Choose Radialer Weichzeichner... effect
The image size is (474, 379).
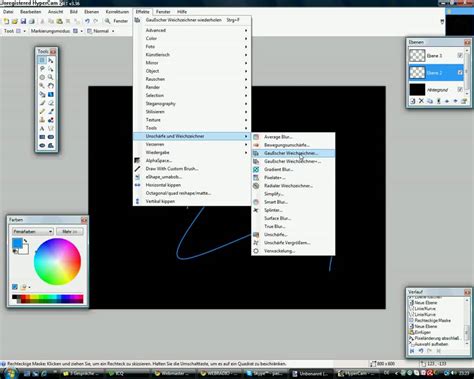coord(293,186)
